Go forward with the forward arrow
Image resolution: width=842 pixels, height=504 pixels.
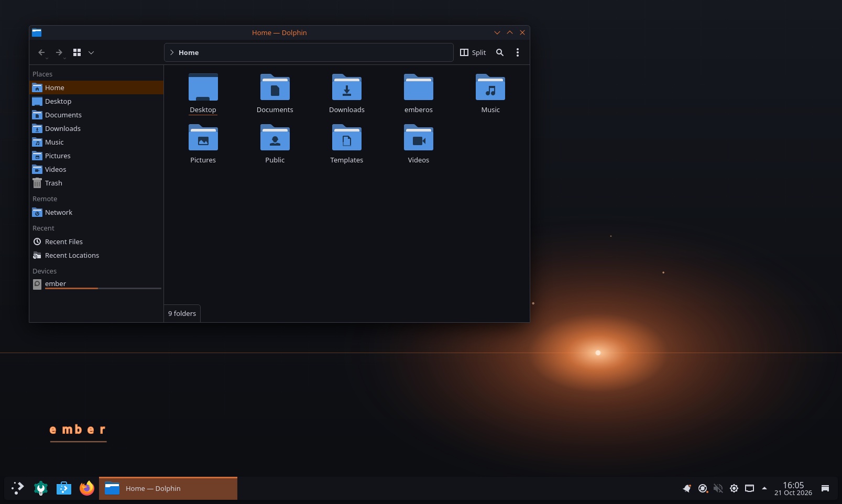pyautogui.click(x=59, y=52)
